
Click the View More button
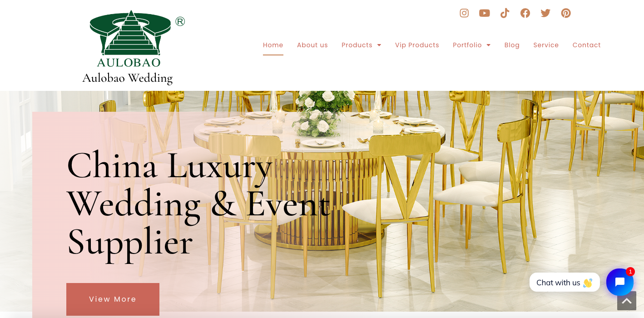pyautogui.click(x=113, y=299)
